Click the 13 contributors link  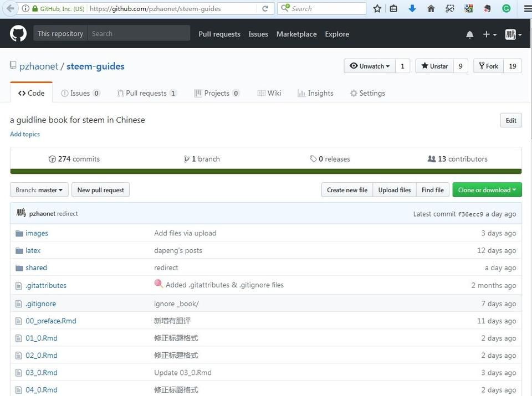[x=458, y=159]
